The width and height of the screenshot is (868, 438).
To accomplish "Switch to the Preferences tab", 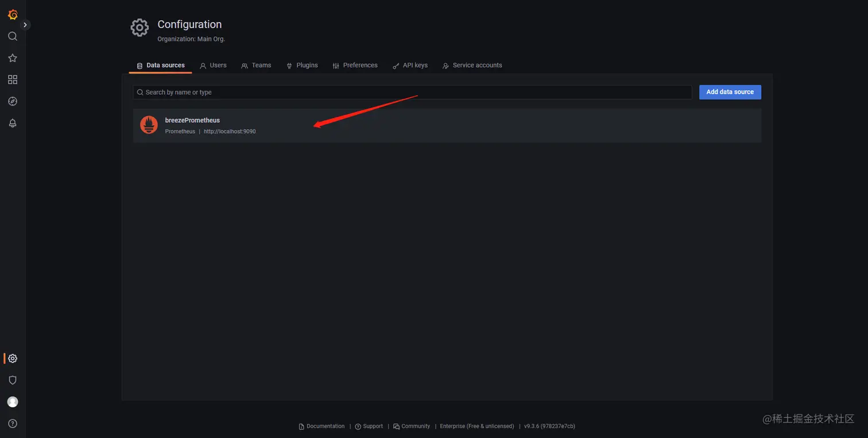I will (355, 65).
